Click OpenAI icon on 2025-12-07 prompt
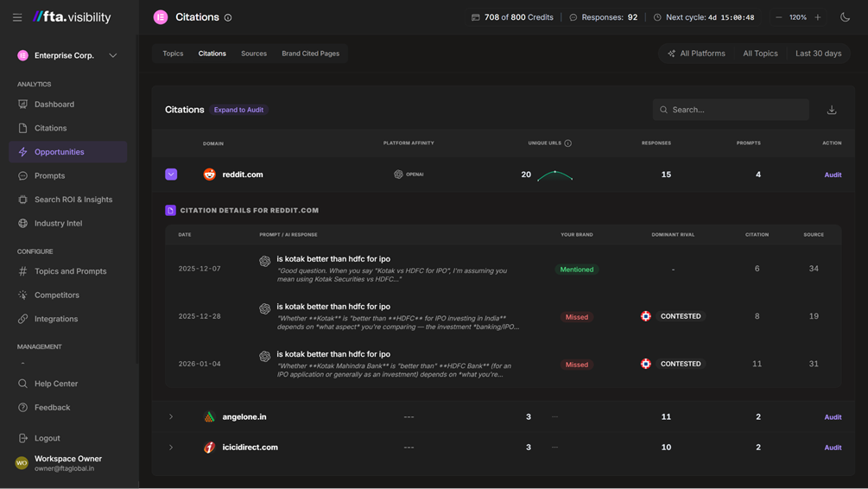 pos(264,261)
